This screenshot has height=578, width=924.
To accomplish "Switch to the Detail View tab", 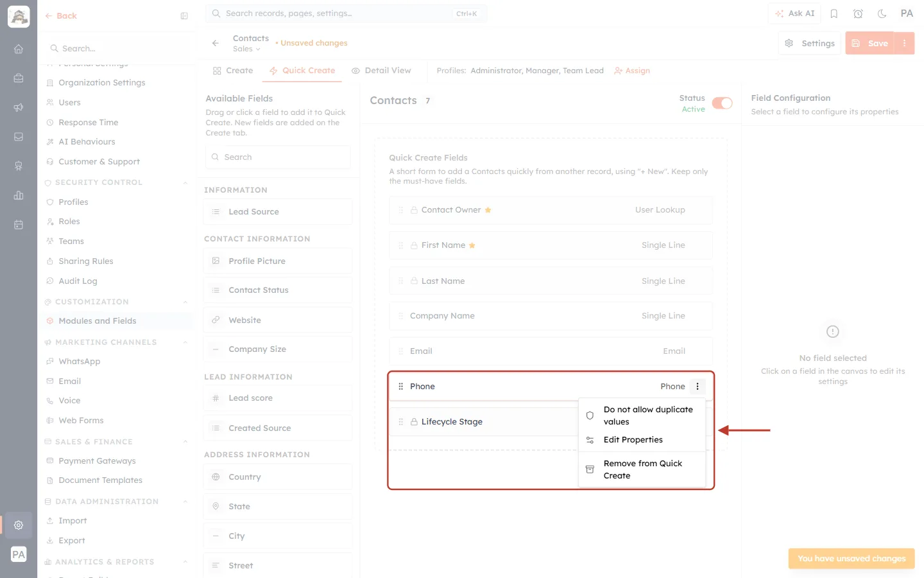I will coord(381,71).
